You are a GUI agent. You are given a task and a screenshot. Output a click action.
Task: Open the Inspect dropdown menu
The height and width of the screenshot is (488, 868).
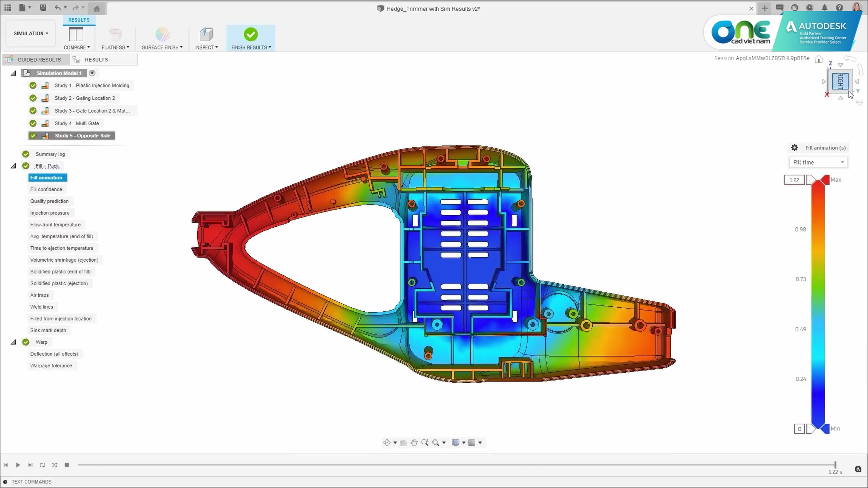206,47
